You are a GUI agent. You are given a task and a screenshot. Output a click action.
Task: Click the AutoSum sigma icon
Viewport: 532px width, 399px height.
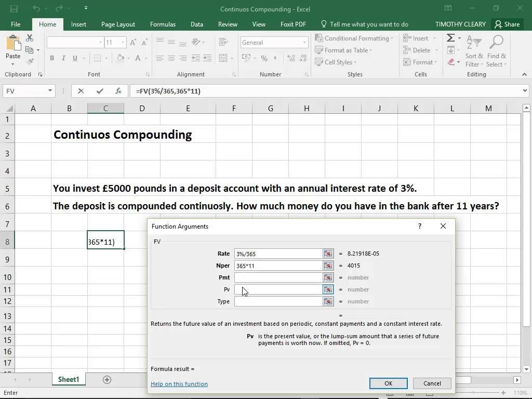450,38
